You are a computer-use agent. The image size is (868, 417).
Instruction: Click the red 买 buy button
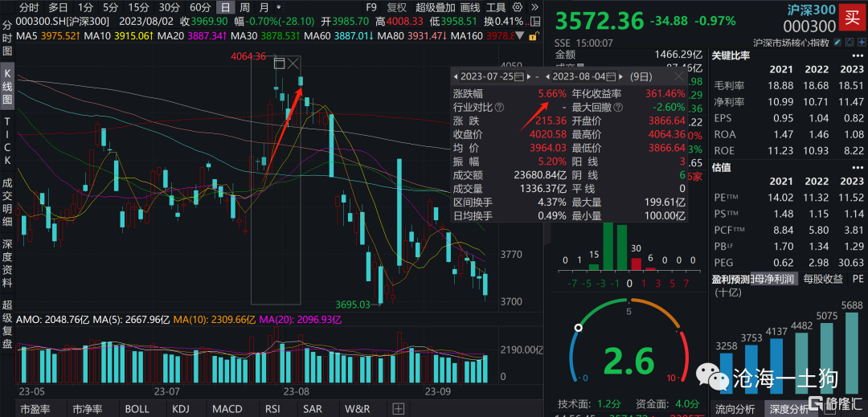tap(851, 17)
